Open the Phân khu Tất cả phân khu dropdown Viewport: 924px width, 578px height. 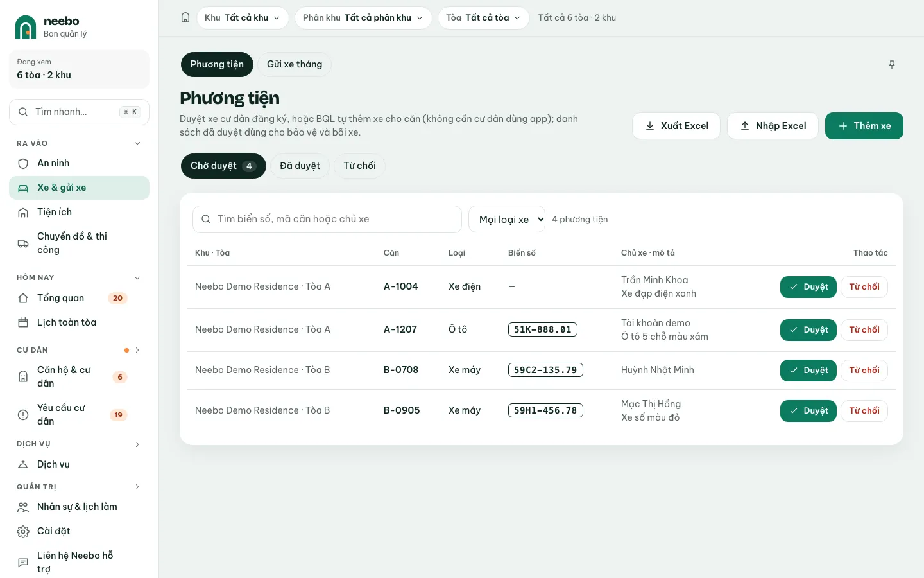coord(363,18)
